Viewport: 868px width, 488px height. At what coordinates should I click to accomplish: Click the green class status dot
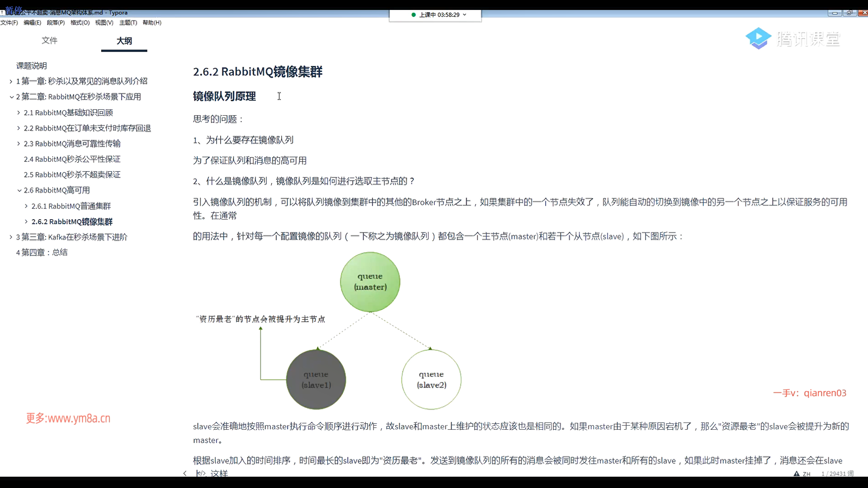[413, 14]
